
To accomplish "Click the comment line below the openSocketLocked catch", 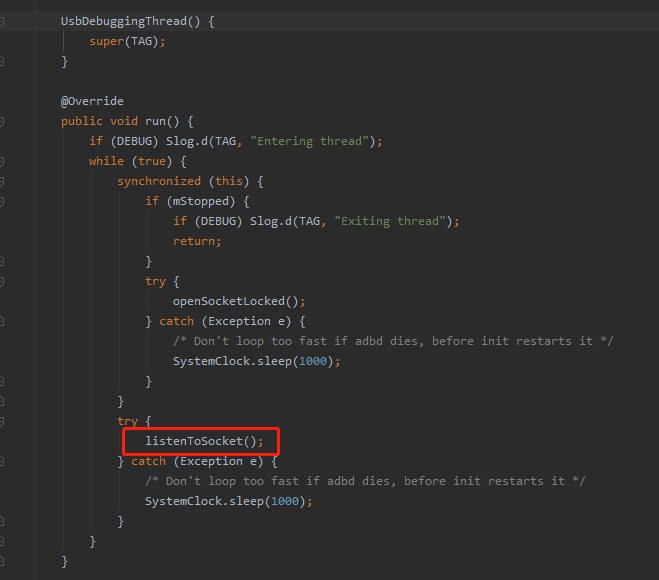I will [393, 341].
